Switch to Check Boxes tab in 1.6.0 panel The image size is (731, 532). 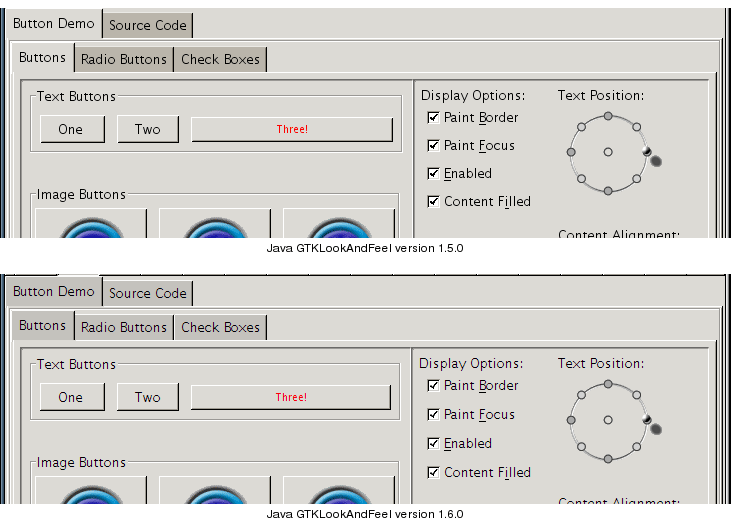point(220,327)
